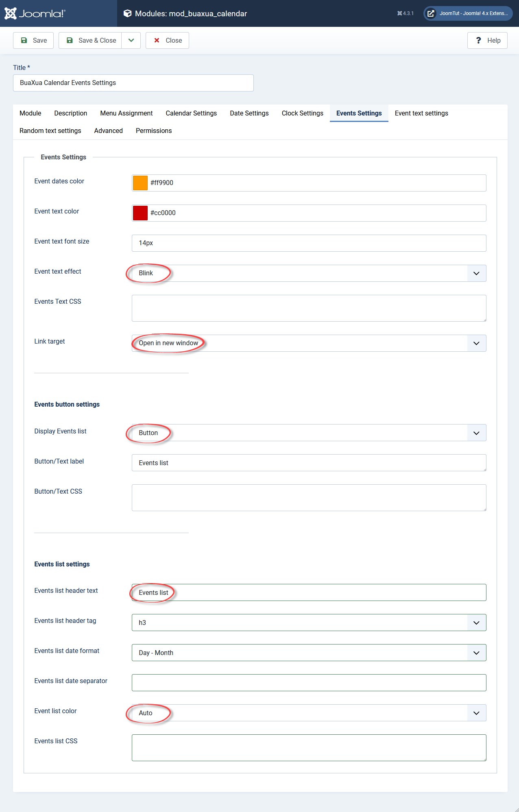Click the Button/Text CSS textarea
The image size is (519, 812).
pyautogui.click(x=309, y=498)
